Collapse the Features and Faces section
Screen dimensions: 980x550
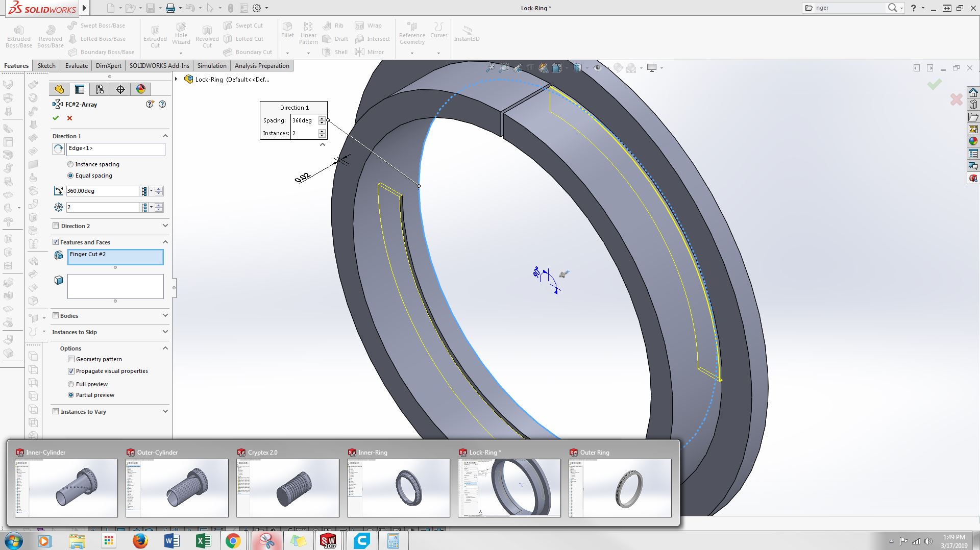pos(165,242)
